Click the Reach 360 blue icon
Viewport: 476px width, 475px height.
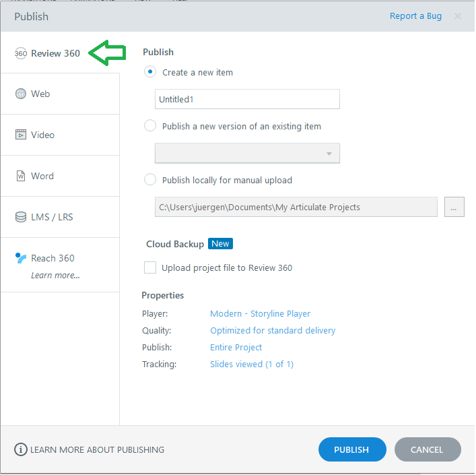21,258
